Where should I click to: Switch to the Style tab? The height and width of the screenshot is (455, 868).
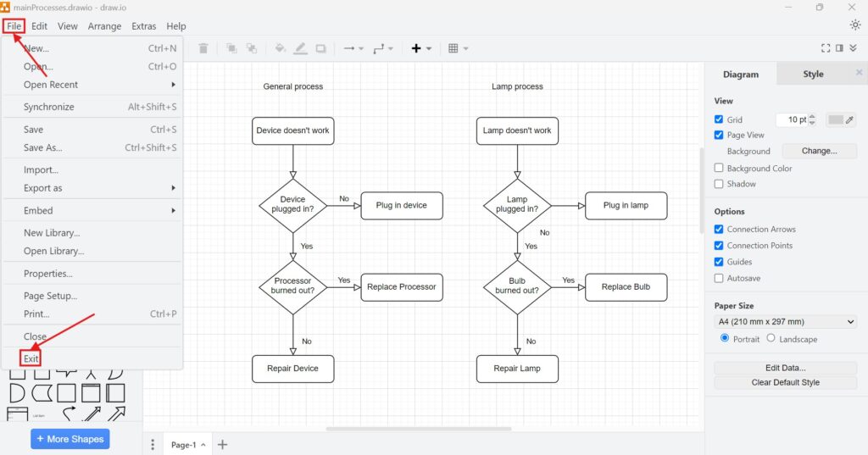click(x=813, y=74)
